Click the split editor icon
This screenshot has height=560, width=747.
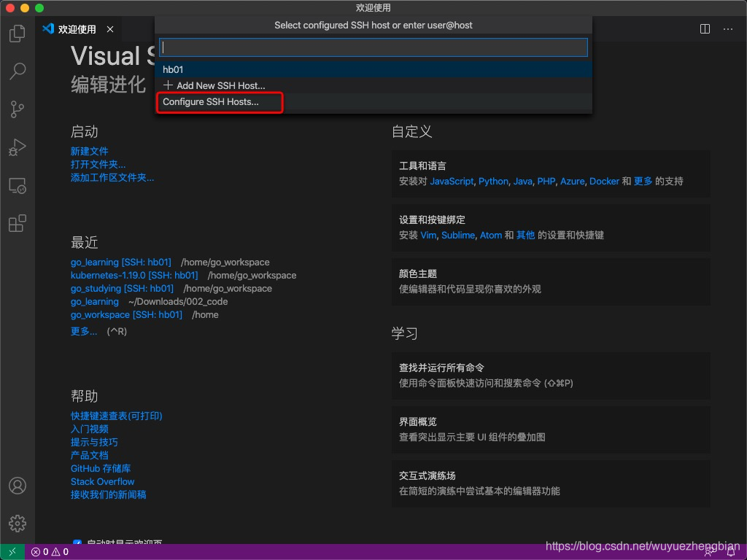pyautogui.click(x=705, y=29)
